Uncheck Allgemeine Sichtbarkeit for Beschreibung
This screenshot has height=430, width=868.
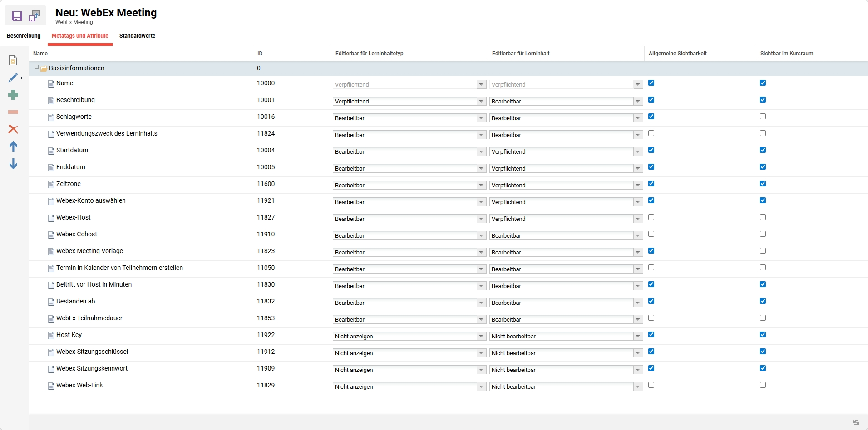tap(651, 100)
